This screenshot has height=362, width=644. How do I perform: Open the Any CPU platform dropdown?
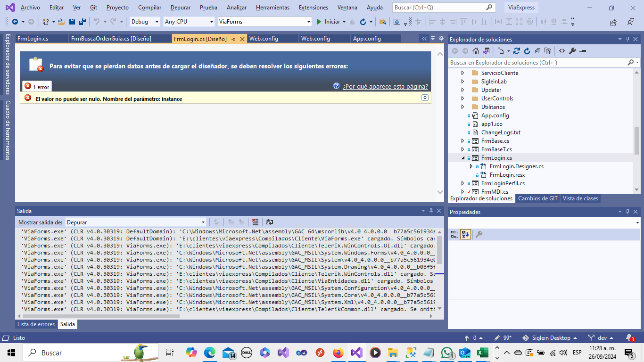pyautogui.click(x=189, y=22)
